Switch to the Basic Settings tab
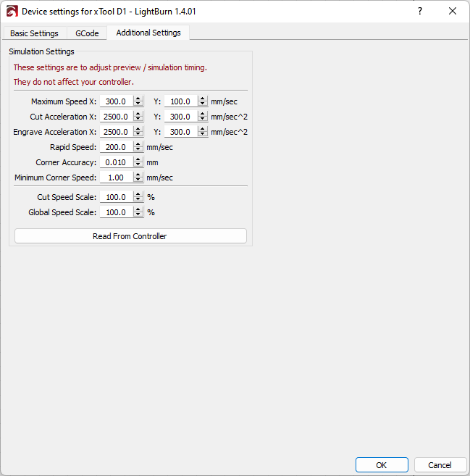This screenshot has height=476, width=470. pyautogui.click(x=34, y=33)
